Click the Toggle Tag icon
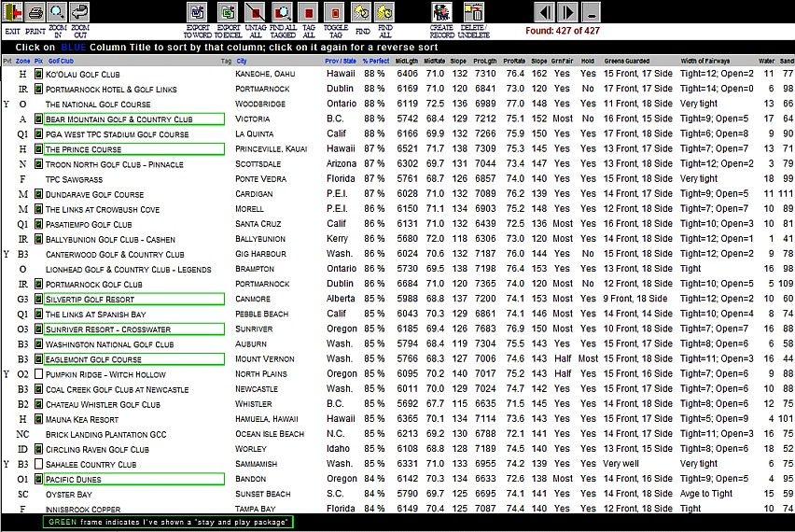The image size is (795, 532). click(335, 12)
